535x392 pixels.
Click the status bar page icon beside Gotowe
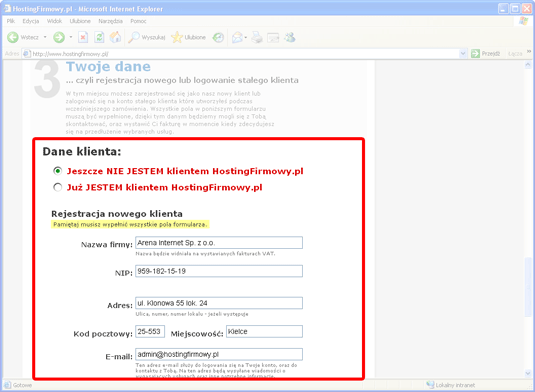(7, 385)
